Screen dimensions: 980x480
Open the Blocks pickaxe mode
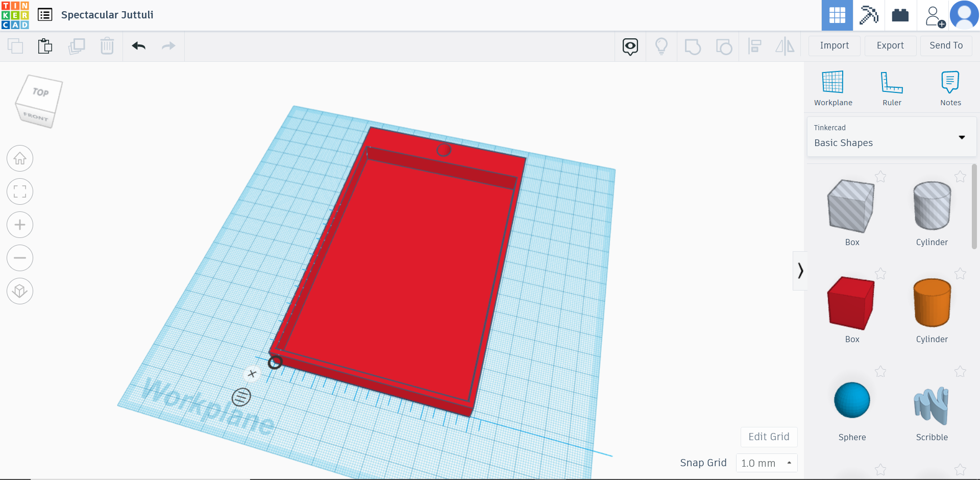coord(869,15)
